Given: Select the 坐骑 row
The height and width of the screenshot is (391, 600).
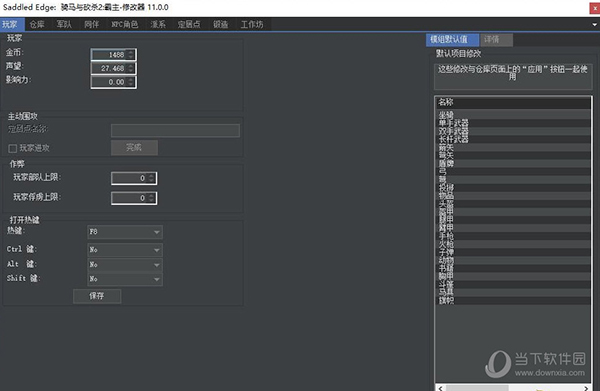Looking at the screenshot, I should 513,115.
